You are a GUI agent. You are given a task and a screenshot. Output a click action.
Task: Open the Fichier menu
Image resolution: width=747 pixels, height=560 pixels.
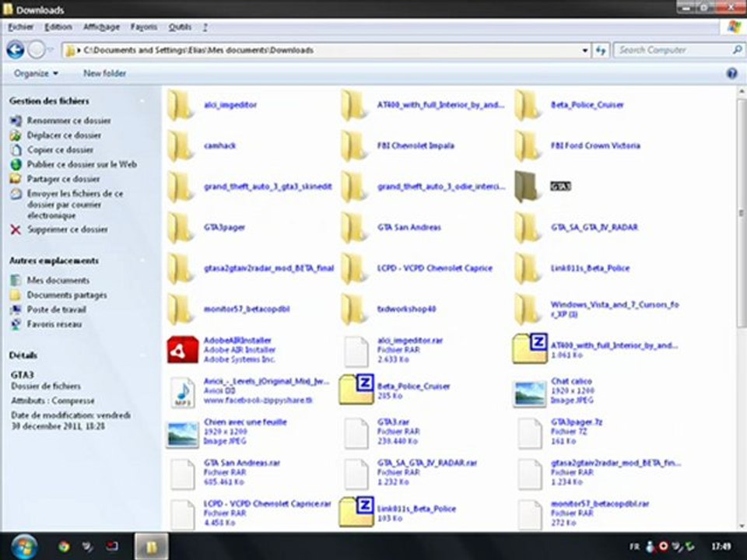[x=20, y=27]
